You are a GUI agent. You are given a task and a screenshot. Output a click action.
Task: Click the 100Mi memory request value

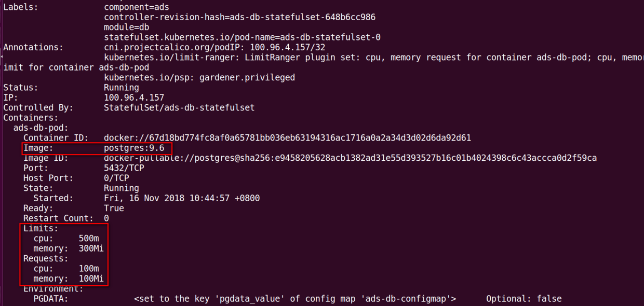(91, 279)
